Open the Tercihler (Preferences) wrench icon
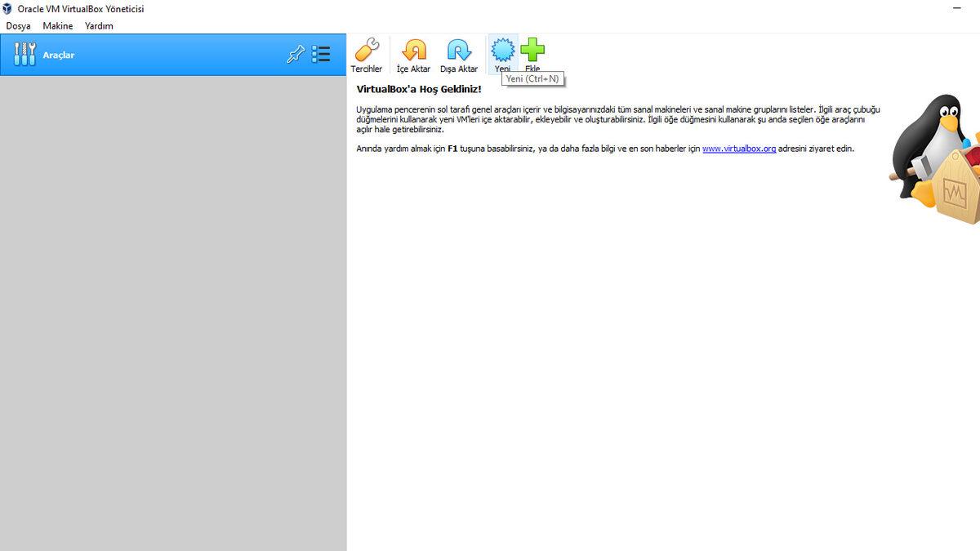 366,51
